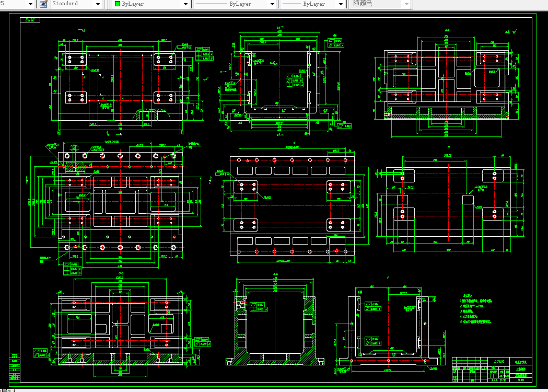
Task: Open the green ByLayer color control dropdown
Action: [185, 4]
